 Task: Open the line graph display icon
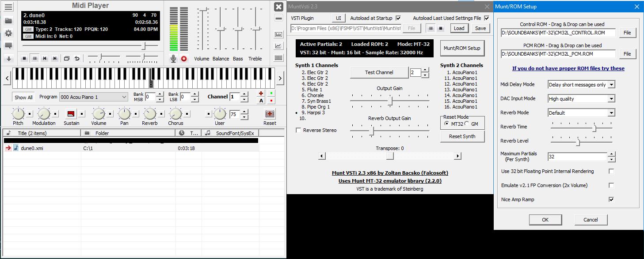click(x=278, y=46)
